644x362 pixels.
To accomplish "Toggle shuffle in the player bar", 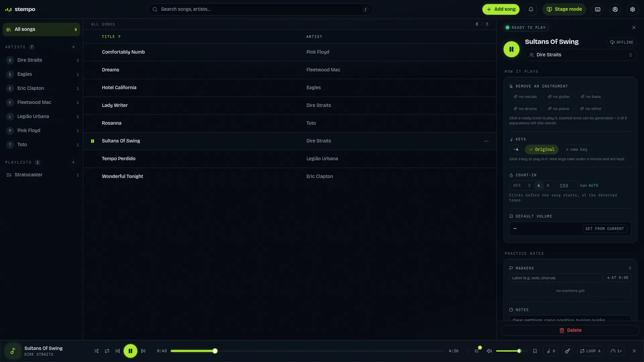I will tap(96, 351).
